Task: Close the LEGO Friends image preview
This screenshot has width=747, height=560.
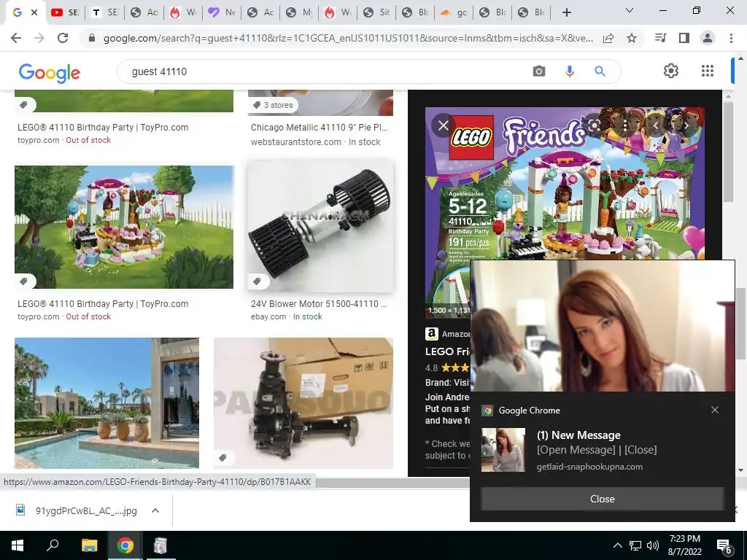Action: click(443, 125)
